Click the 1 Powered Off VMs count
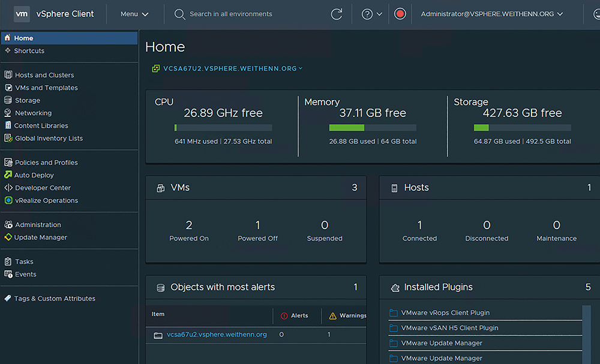The height and width of the screenshot is (364, 600). [x=258, y=225]
